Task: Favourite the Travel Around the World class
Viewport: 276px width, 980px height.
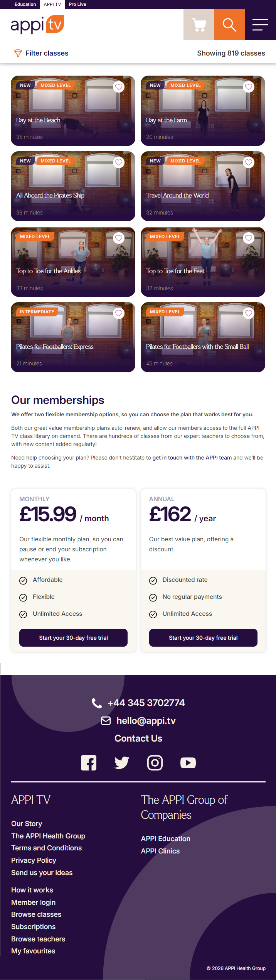Action: [249, 162]
